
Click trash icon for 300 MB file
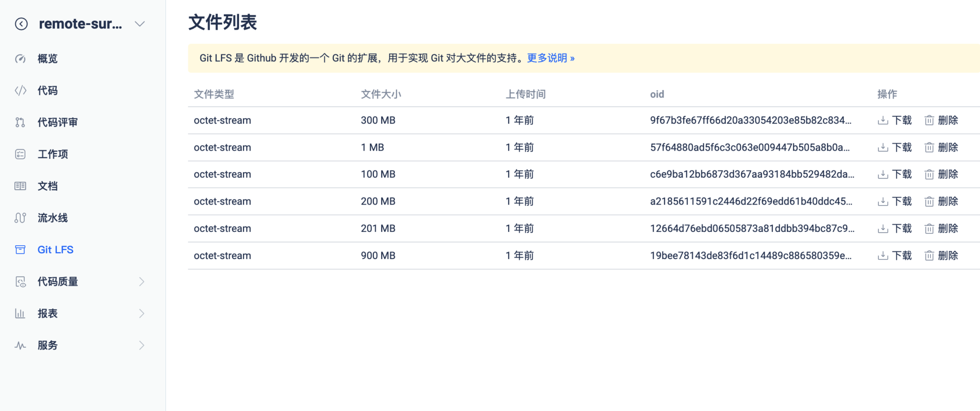(x=929, y=121)
